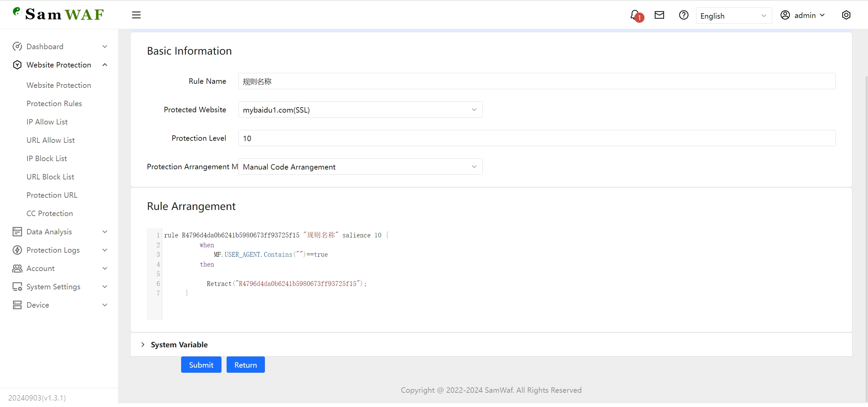Image resolution: width=868 pixels, height=407 pixels.
Task: Click the notification bell icon
Action: pyautogui.click(x=635, y=15)
